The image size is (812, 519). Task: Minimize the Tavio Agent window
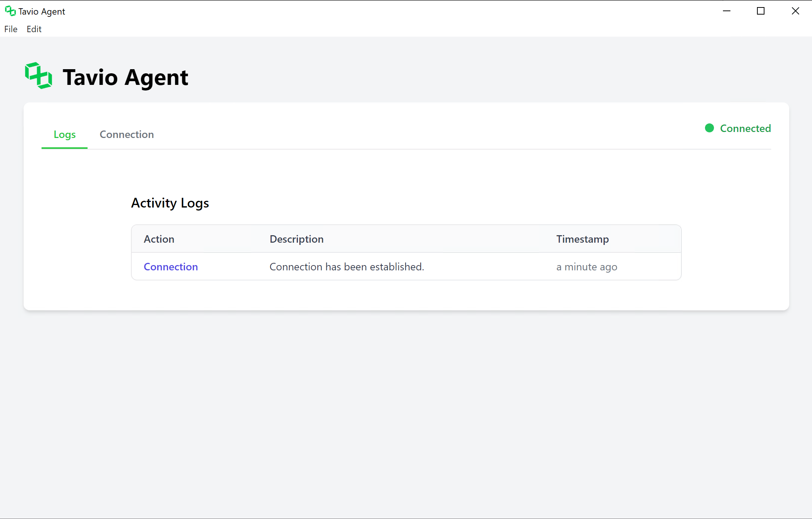[x=726, y=11]
